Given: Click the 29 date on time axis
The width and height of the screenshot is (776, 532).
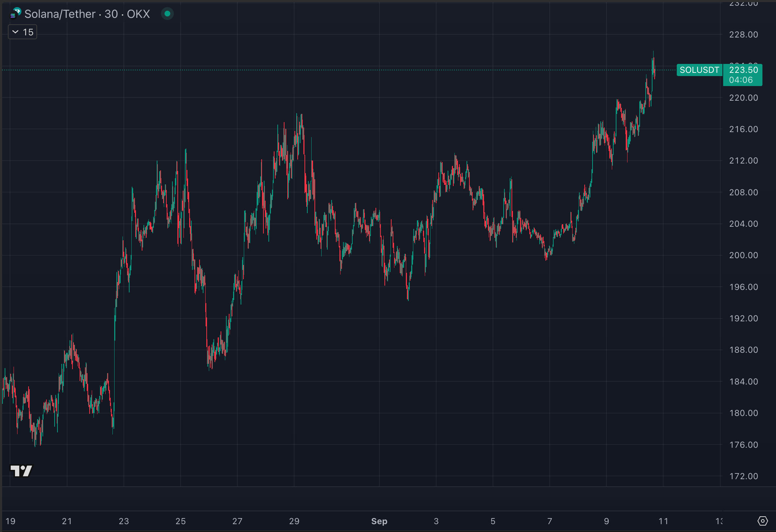Looking at the screenshot, I should (x=294, y=521).
